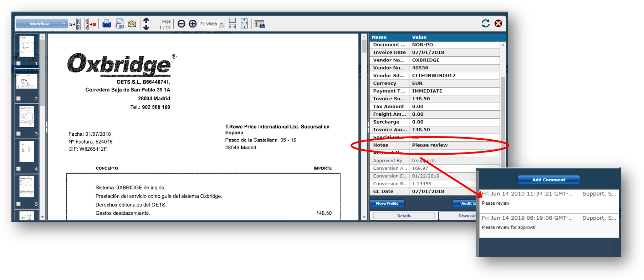The height and width of the screenshot is (280, 644).
Task: Tick the checkbox for page 3 thumbnail
Action: (x=19, y=134)
